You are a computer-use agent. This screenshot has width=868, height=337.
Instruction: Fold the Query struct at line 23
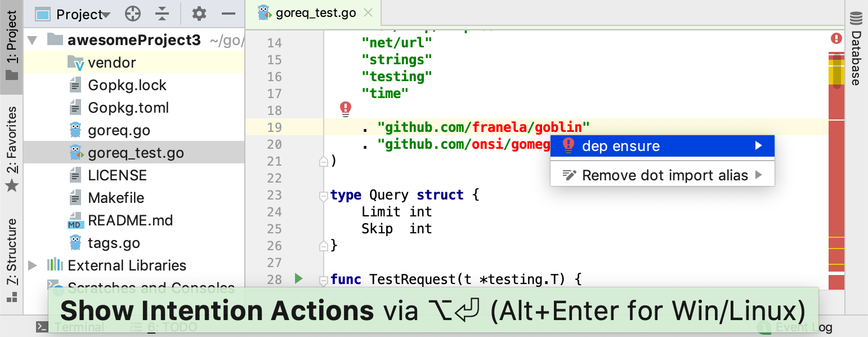click(x=323, y=196)
